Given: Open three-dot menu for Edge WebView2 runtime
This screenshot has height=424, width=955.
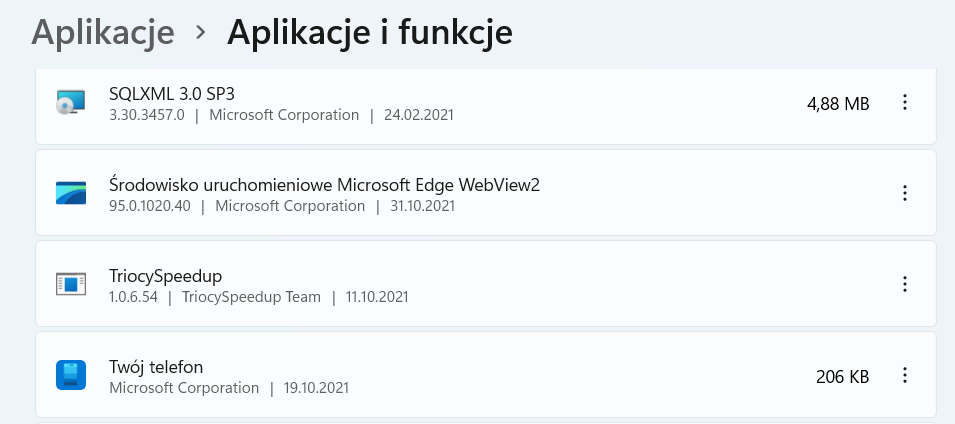Looking at the screenshot, I should (905, 193).
